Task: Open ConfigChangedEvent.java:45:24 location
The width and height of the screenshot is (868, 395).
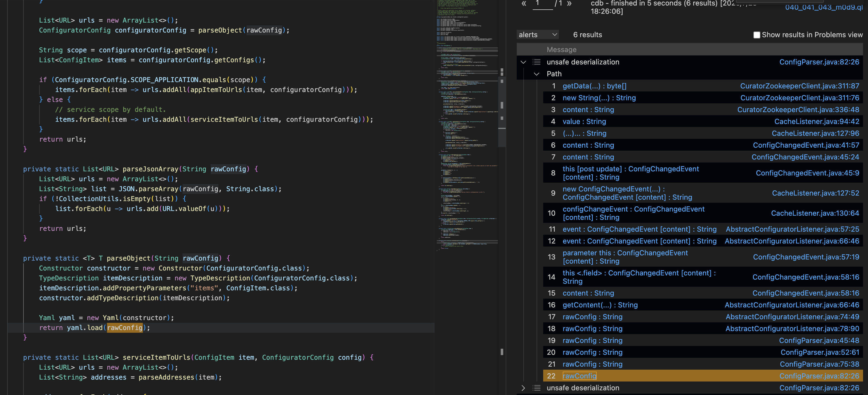Action: point(805,157)
